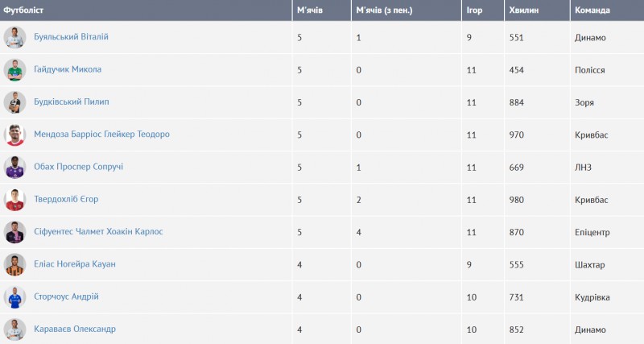Screen dimensions: 644x344
Task: Open Обах Проспер Сопручі profile
Action: (x=78, y=167)
